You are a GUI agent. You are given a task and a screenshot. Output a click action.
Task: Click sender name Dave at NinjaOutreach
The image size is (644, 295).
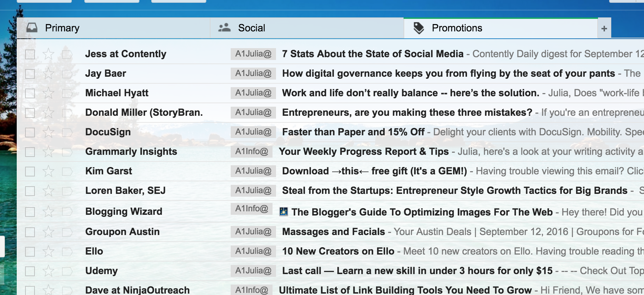point(137,290)
